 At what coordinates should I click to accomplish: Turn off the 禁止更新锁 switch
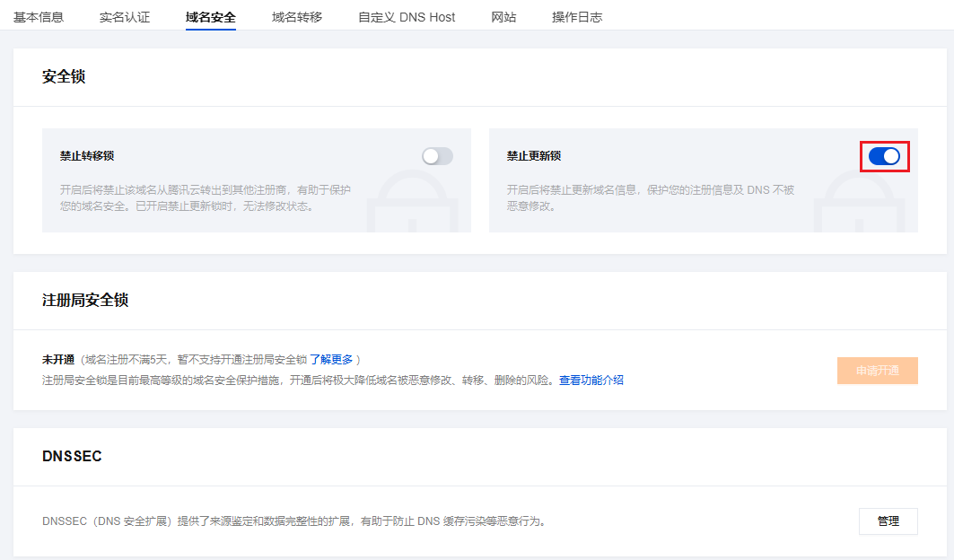(x=884, y=156)
